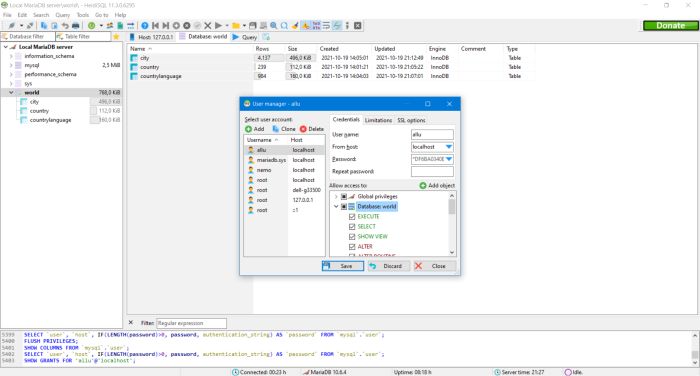Click the privileges list vertical scrollbar
The height and width of the screenshot is (376, 700).
click(452, 224)
